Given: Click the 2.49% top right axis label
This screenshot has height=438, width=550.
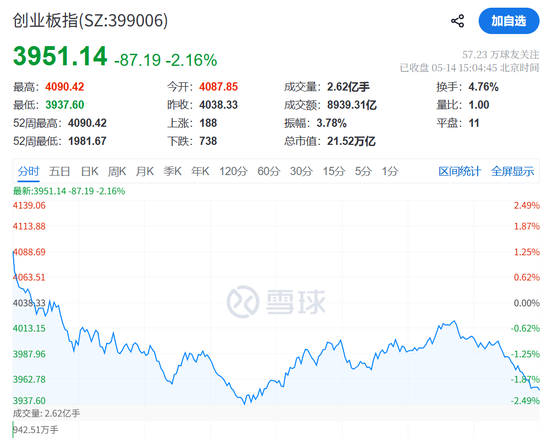Looking at the screenshot, I should coord(526,205).
